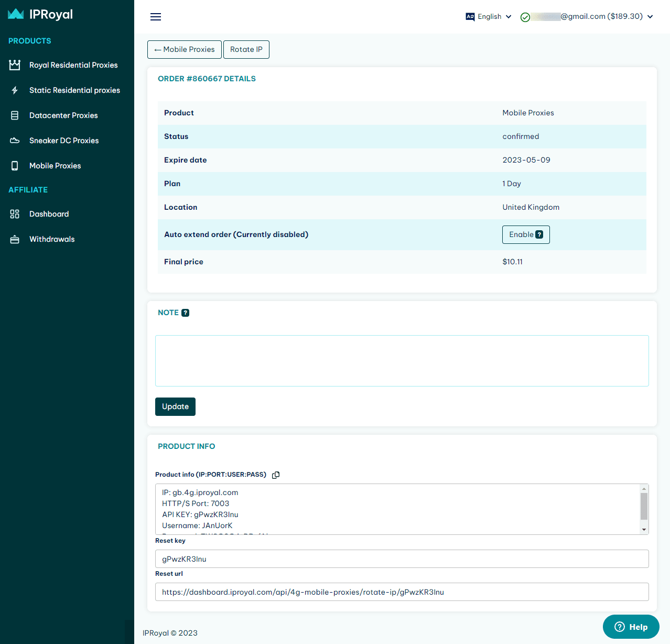Click the Royal Residential Proxies crown icon

point(15,65)
